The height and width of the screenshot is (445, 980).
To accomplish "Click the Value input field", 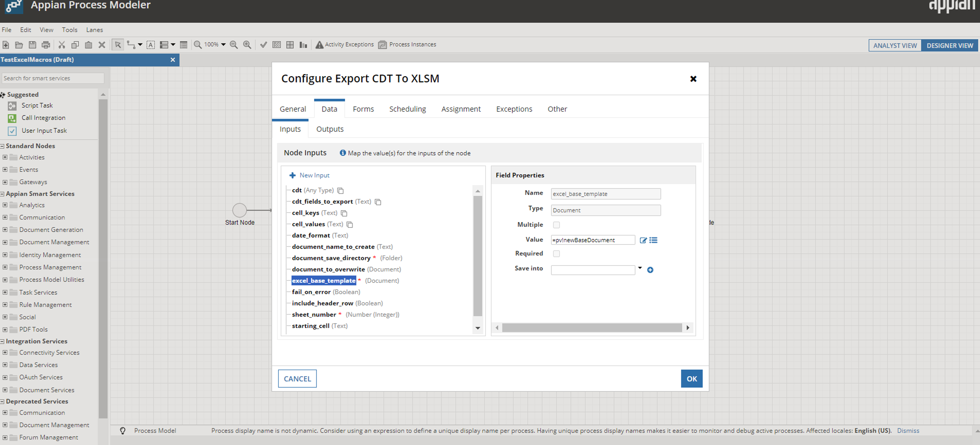I will pyautogui.click(x=593, y=240).
